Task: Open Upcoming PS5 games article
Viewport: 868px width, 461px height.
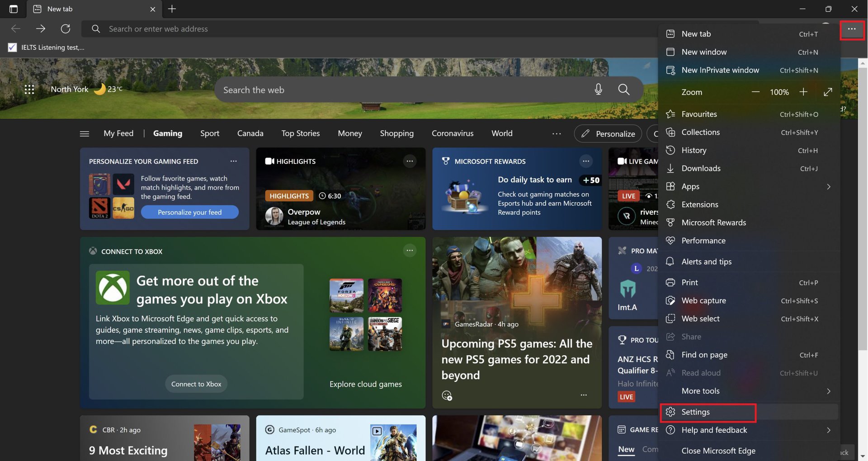Action: [x=516, y=359]
